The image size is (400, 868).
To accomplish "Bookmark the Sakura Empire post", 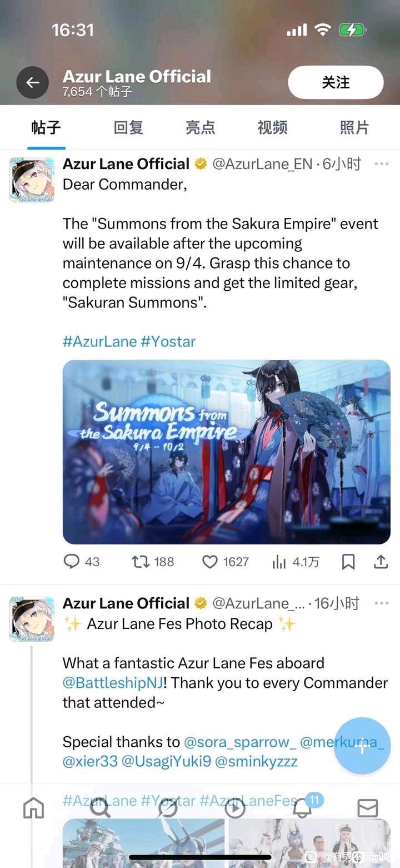I will [348, 562].
